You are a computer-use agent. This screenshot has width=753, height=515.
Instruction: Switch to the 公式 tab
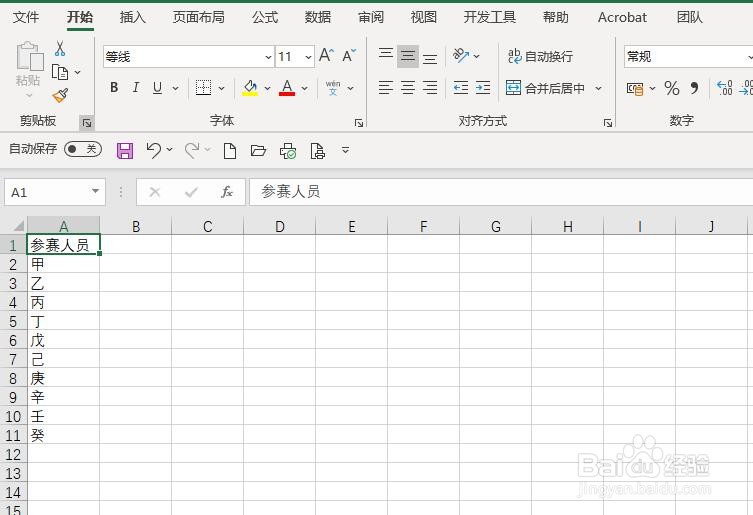click(265, 17)
